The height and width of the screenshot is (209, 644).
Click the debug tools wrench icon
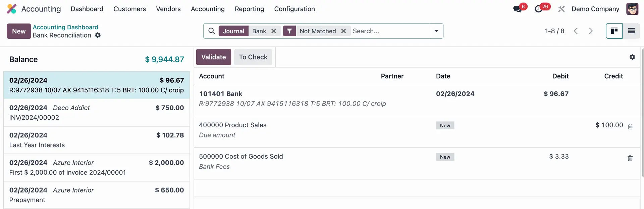click(561, 9)
